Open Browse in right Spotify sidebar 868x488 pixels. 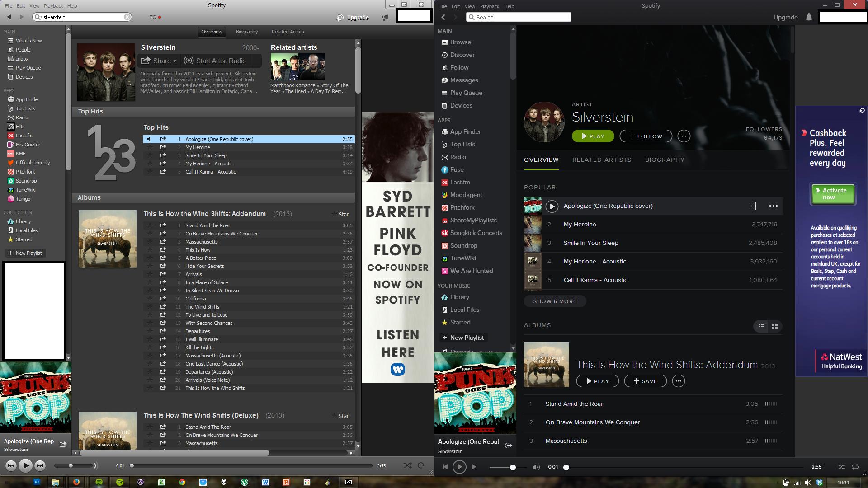click(456, 42)
